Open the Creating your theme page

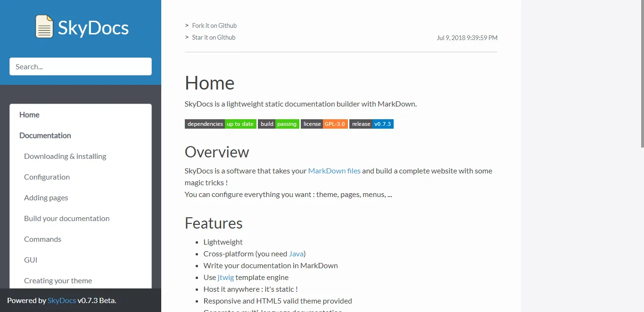pyautogui.click(x=58, y=280)
